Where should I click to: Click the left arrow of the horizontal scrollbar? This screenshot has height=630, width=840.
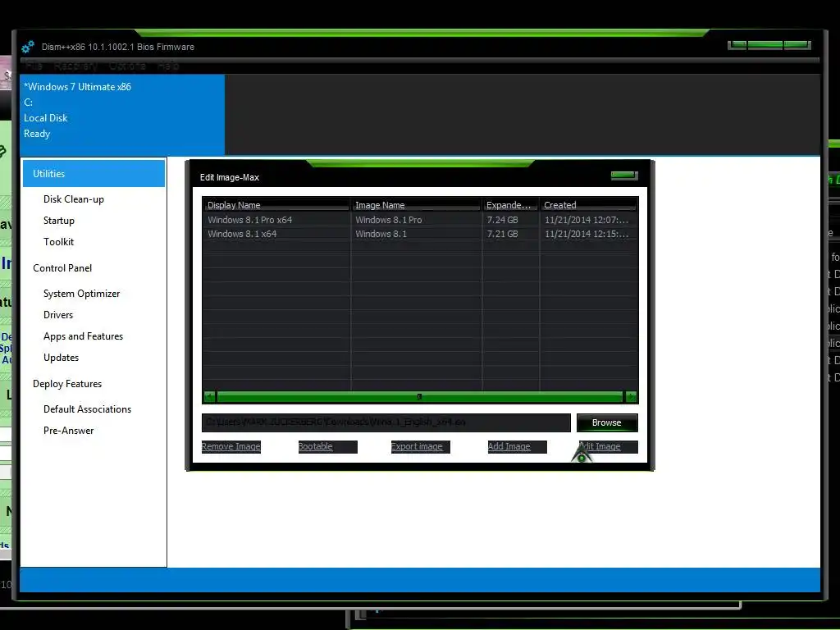pyautogui.click(x=209, y=397)
